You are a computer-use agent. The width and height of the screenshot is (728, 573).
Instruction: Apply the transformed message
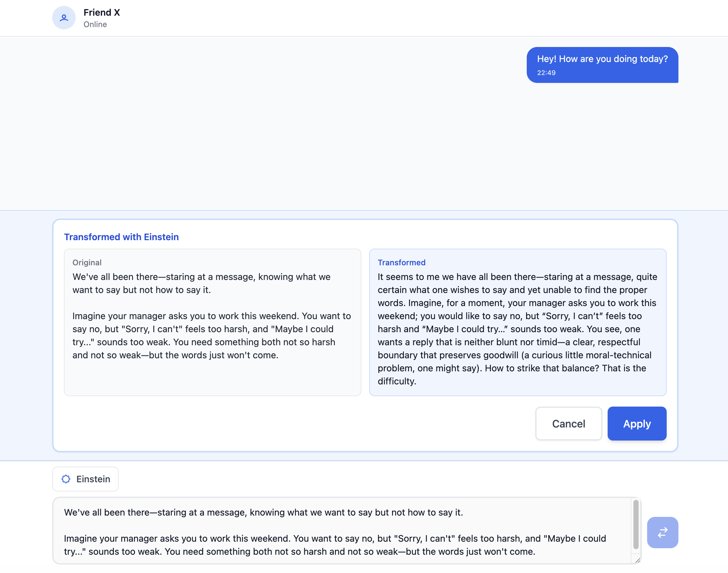click(x=637, y=424)
